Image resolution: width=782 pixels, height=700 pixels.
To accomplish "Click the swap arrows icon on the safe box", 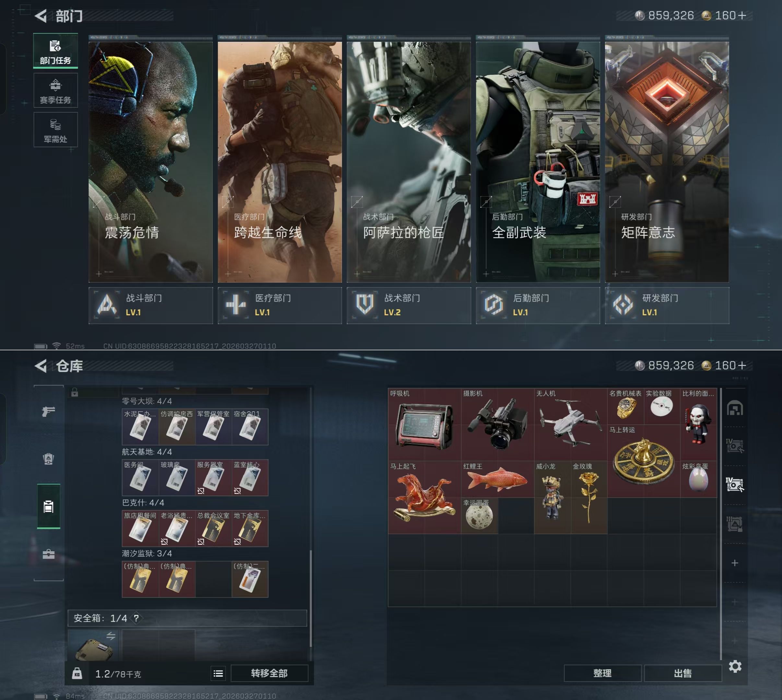I will tap(111, 636).
